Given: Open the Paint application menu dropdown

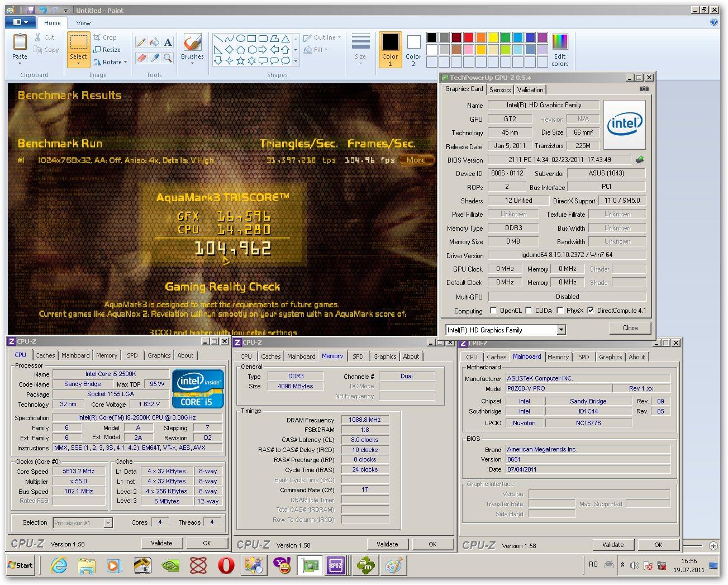Looking at the screenshot, I should pyautogui.click(x=21, y=22).
